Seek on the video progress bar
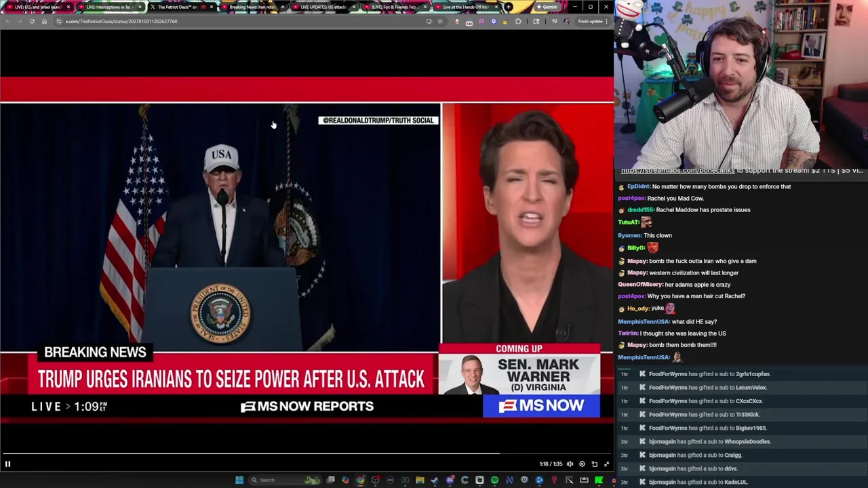 (x=307, y=453)
